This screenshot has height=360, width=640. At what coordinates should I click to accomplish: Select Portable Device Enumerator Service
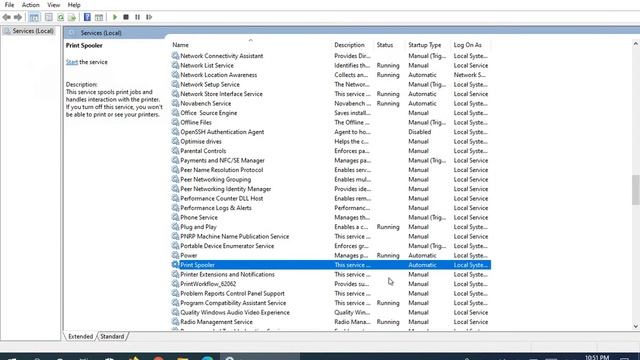(331, 246)
